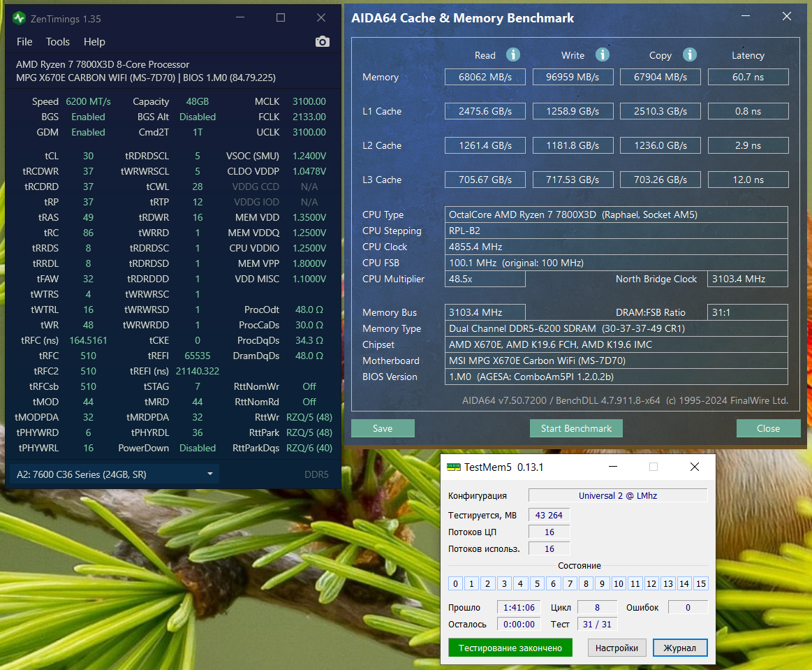
Task: Select thread box 7 in TestMem5
Action: point(570,583)
